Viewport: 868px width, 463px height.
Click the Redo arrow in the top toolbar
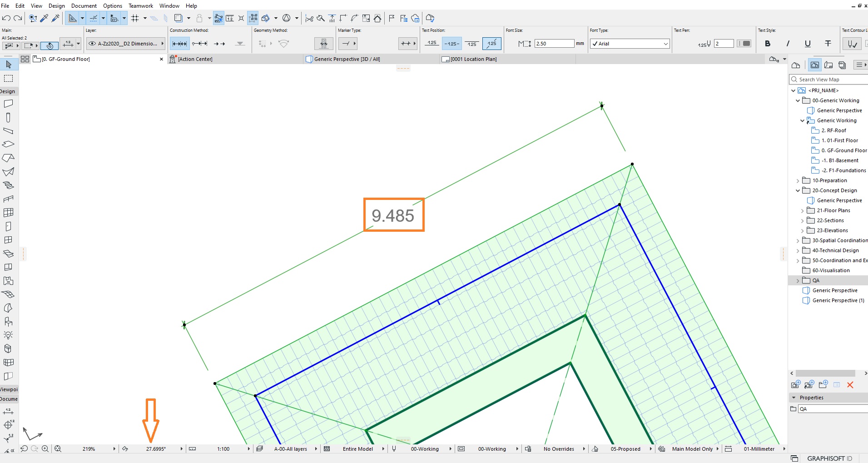pyautogui.click(x=18, y=18)
